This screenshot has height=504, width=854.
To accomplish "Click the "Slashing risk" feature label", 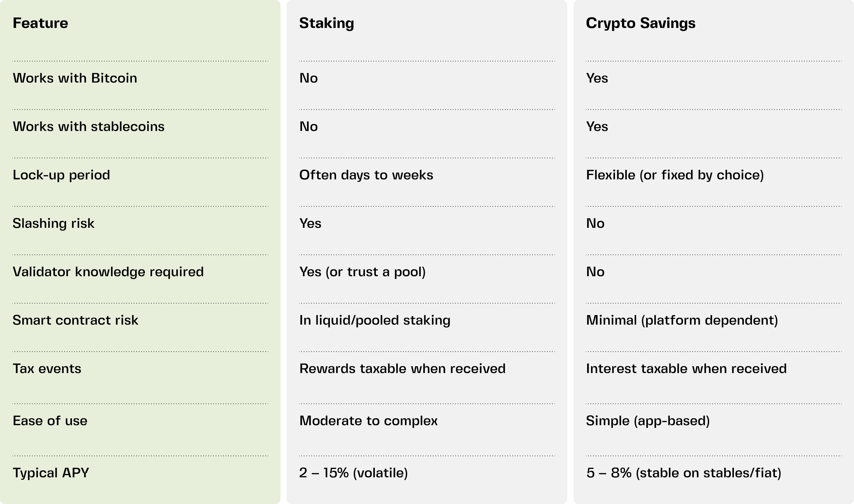I will [x=53, y=223].
